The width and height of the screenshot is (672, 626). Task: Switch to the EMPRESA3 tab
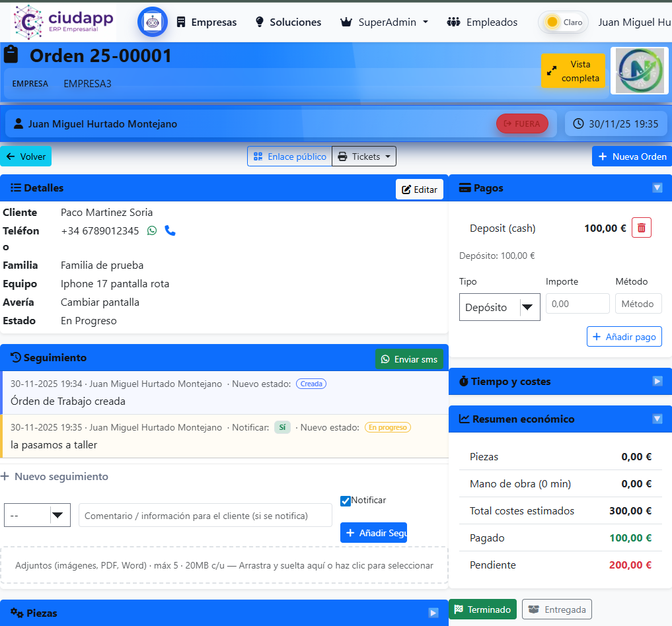pos(87,85)
